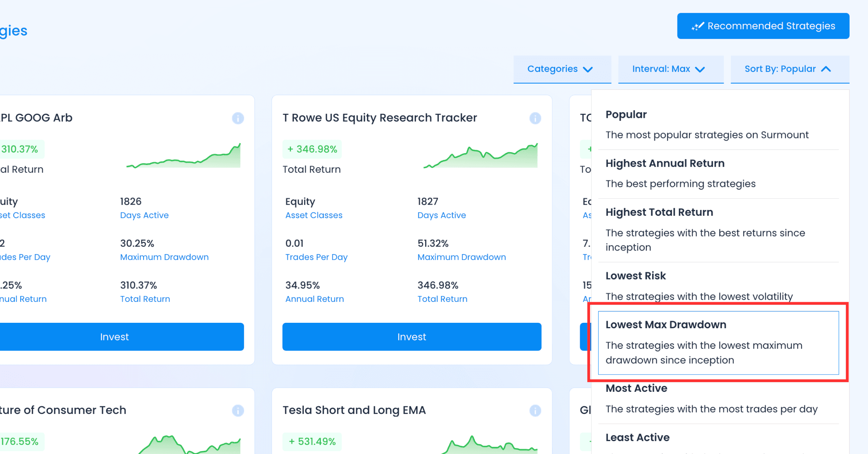Image resolution: width=868 pixels, height=454 pixels.
Task: Click 51.32% Maximum Drawdown value
Action: 433,244
